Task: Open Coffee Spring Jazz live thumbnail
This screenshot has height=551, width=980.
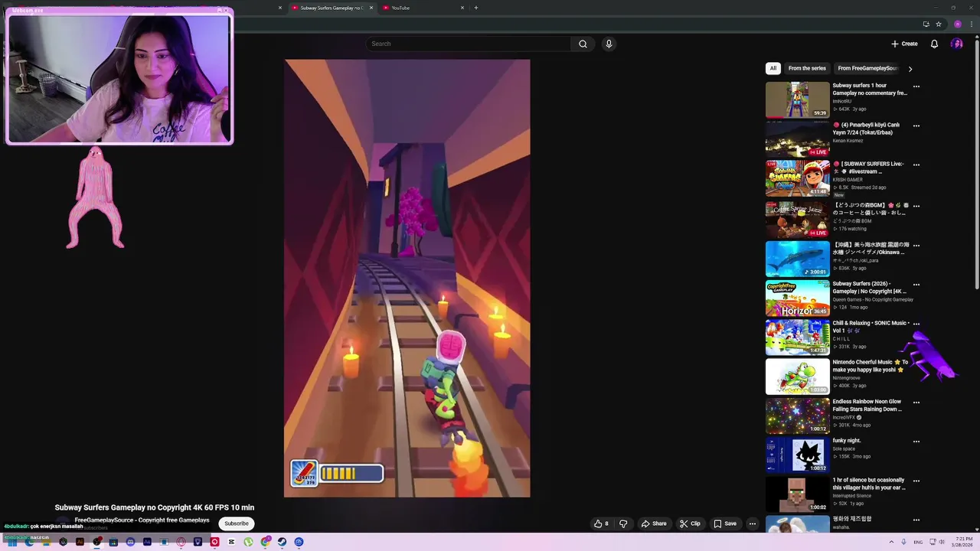Action: pos(798,219)
